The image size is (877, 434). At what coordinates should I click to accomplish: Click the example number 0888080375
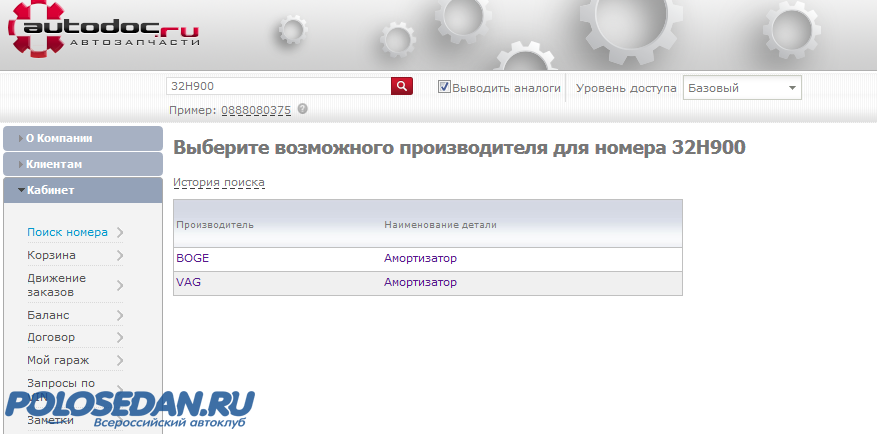pyautogui.click(x=256, y=110)
